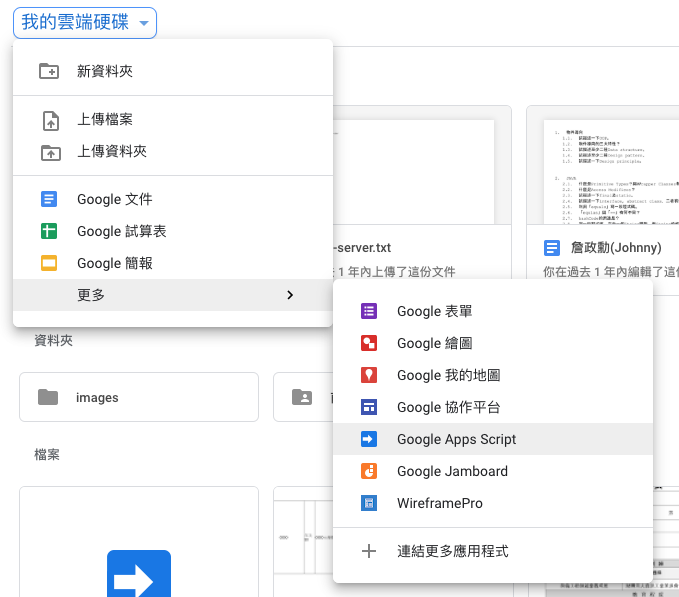
Task: Create a new Google 試算表
Action: click(x=173, y=231)
